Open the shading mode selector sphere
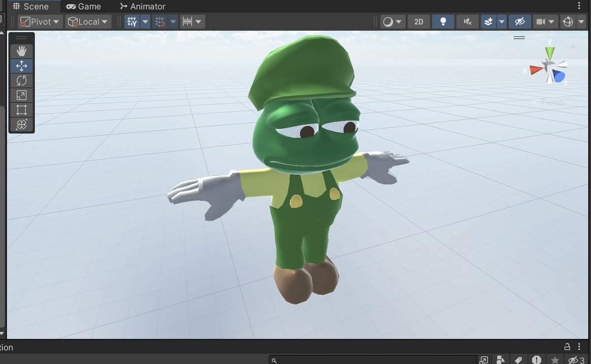Image resolution: width=591 pixels, height=364 pixels. pos(389,21)
